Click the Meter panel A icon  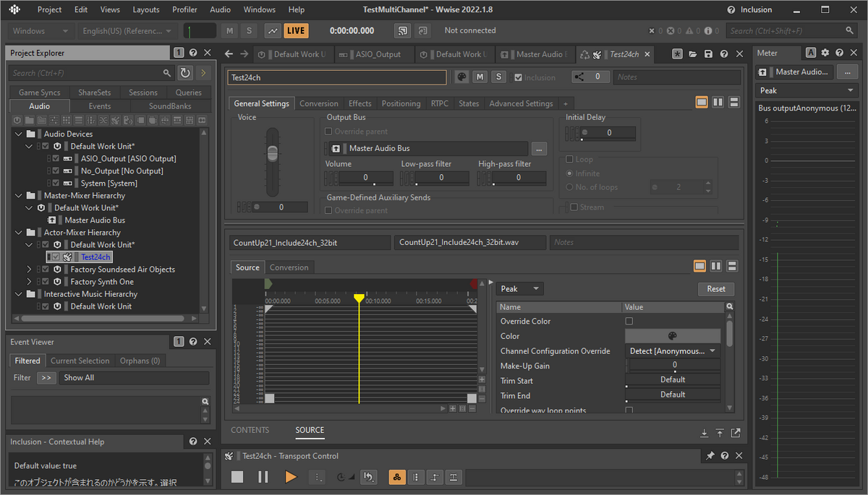click(x=811, y=53)
